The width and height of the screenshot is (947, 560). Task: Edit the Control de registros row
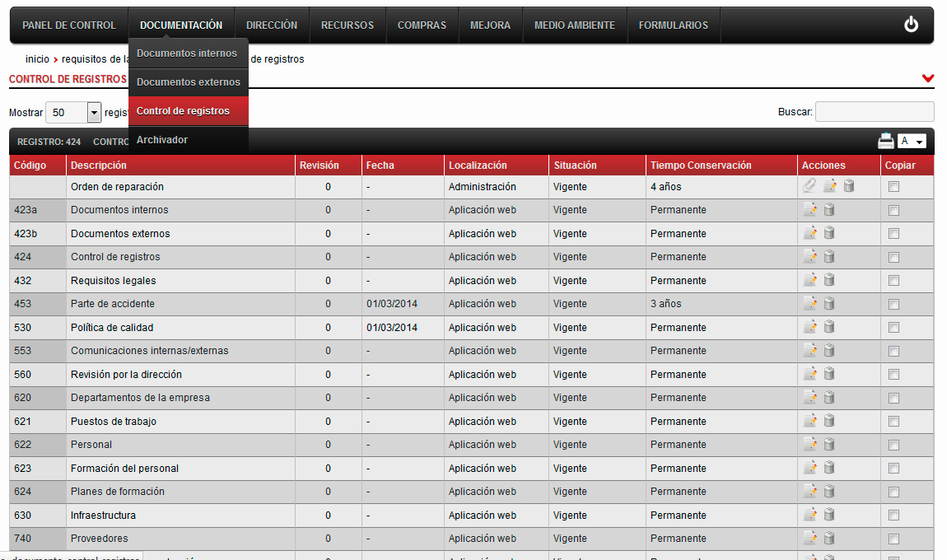click(810, 256)
